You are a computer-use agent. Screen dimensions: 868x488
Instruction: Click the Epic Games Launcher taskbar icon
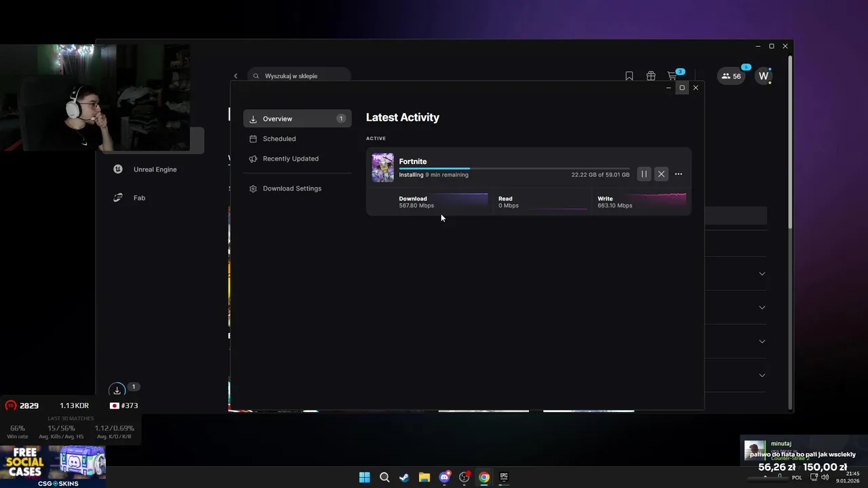click(504, 477)
